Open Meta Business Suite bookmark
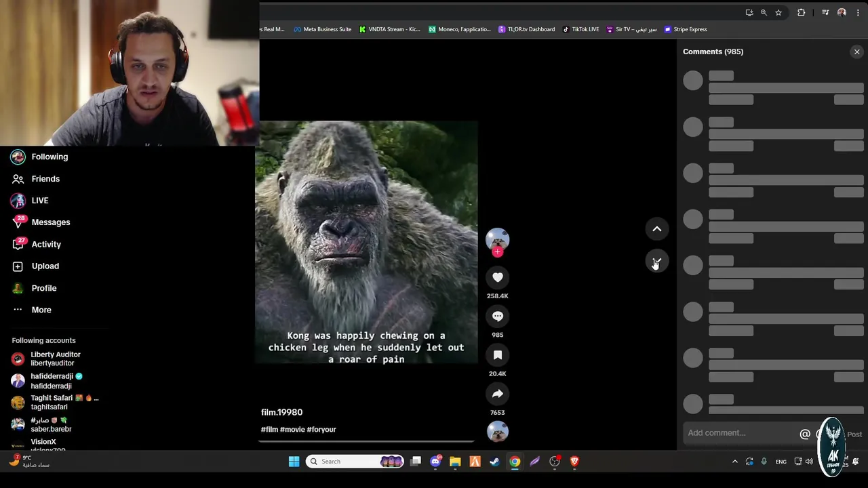The width and height of the screenshot is (868, 488). (323, 29)
